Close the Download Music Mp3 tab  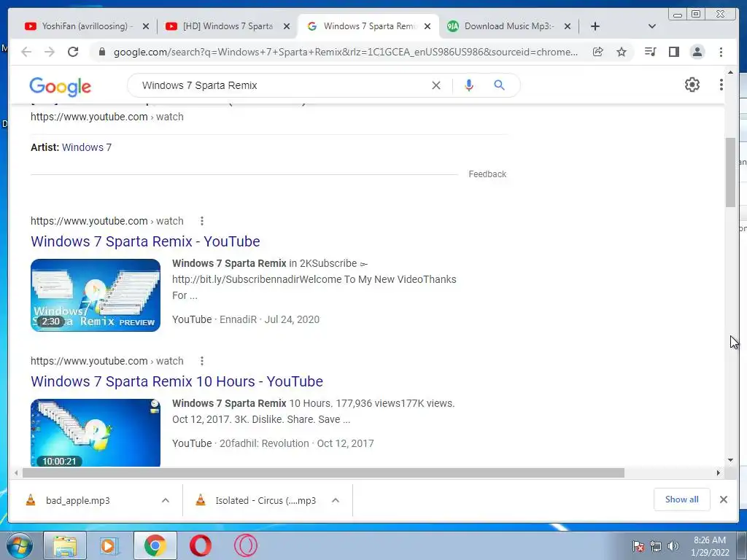(x=568, y=26)
